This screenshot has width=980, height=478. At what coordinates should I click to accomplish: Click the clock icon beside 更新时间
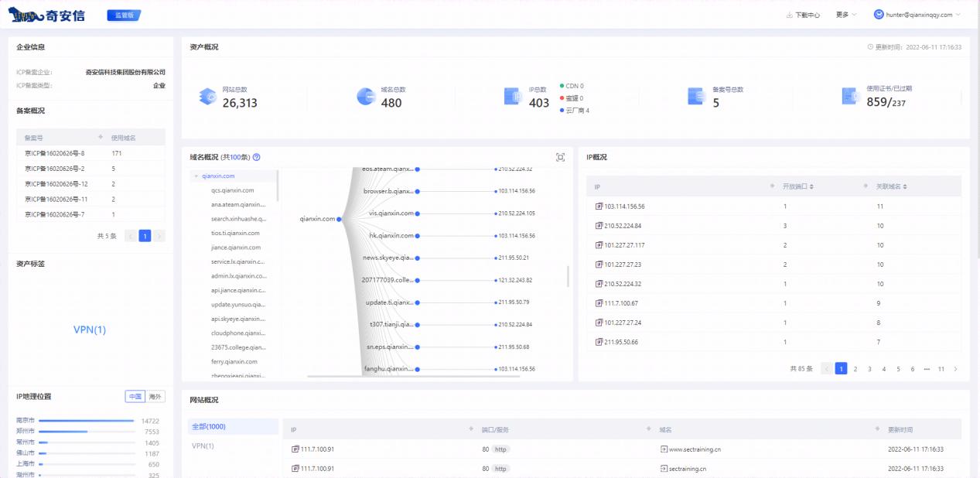tap(871, 47)
